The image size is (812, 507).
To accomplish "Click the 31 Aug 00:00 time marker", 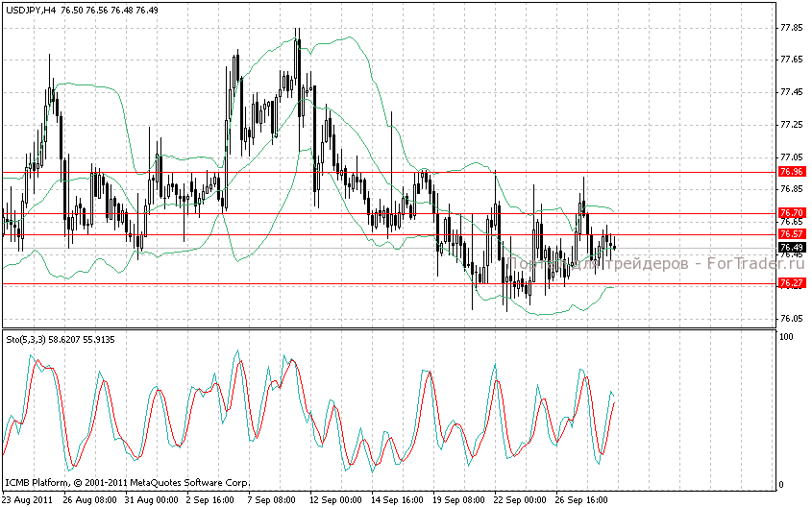I will (x=152, y=499).
